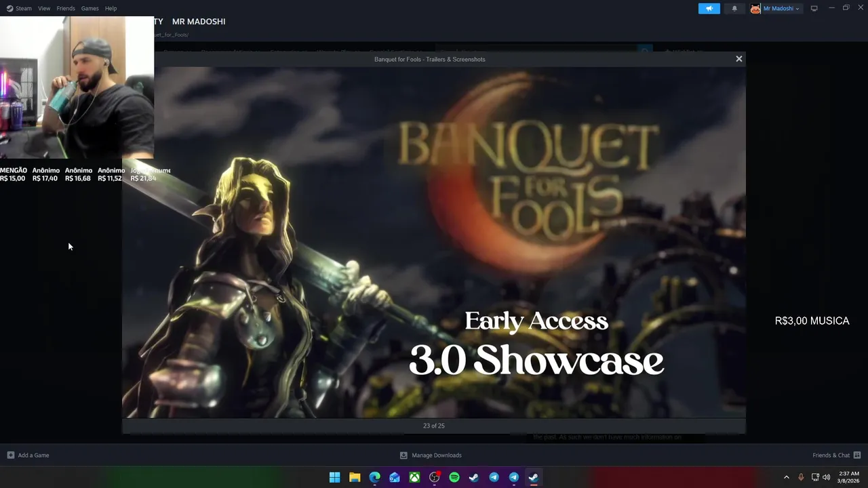
Task: Open network settings tray icon
Action: coord(815,477)
